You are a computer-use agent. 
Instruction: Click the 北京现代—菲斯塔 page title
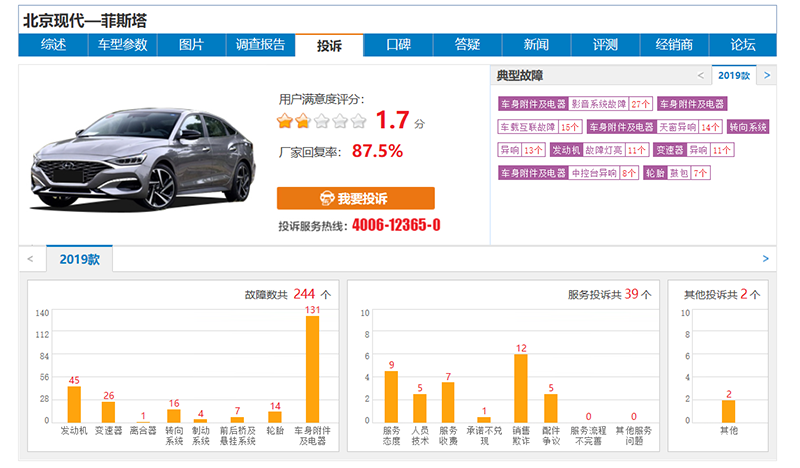pos(85,20)
